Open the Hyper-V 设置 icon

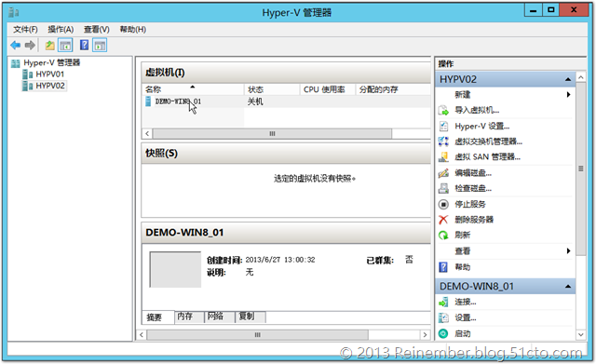point(443,127)
